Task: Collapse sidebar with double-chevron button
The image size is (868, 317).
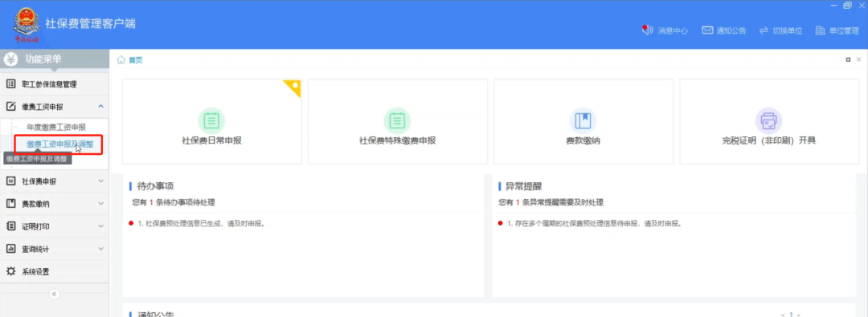Action: tap(55, 294)
